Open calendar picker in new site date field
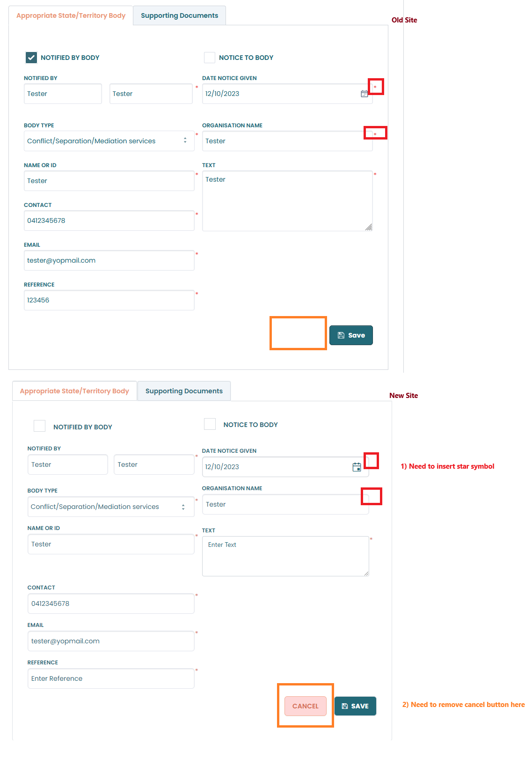The width and height of the screenshot is (532, 766). click(357, 467)
